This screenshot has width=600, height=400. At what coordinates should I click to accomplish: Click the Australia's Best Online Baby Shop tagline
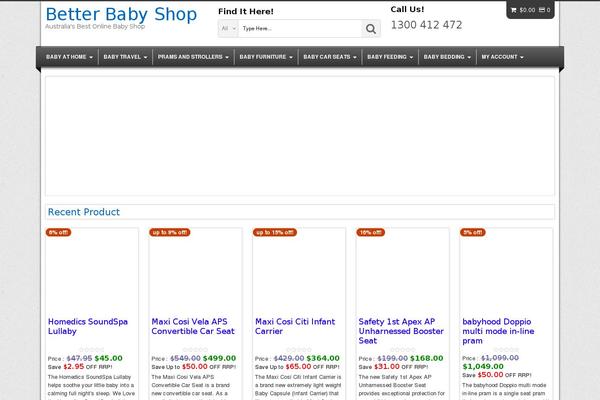[95, 26]
